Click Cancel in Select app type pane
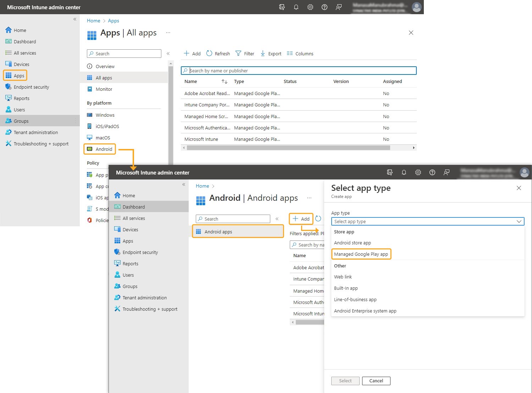The height and width of the screenshot is (393, 532). pyautogui.click(x=376, y=381)
